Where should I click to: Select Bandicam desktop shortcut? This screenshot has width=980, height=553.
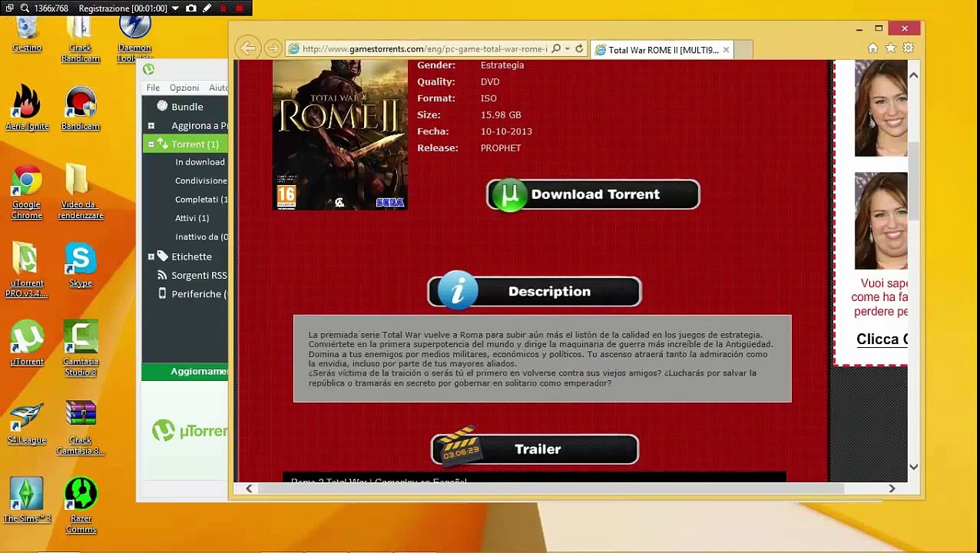81,108
